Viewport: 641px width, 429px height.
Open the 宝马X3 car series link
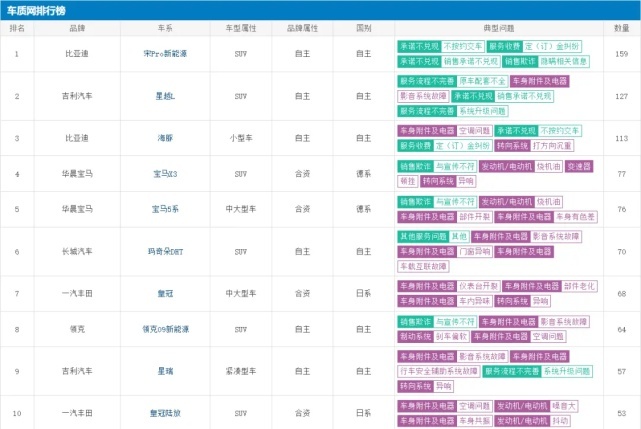point(165,174)
